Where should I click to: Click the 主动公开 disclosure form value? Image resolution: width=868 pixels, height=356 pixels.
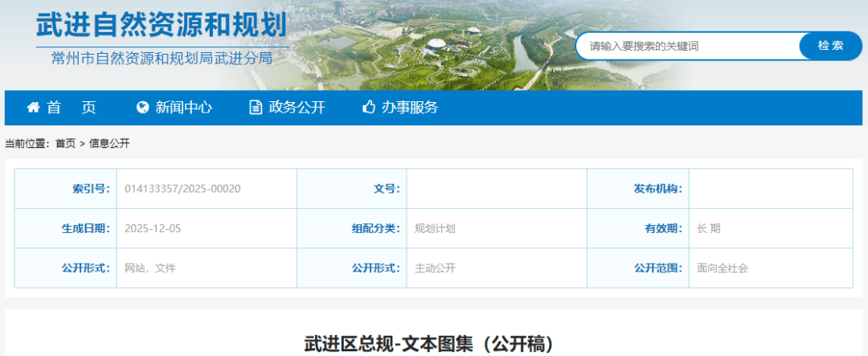coord(435,268)
